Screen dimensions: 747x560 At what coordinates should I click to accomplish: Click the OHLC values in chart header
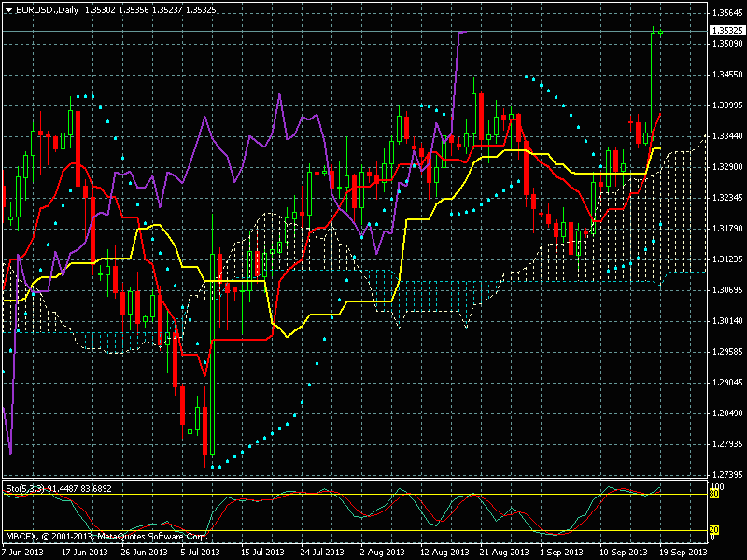click(136, 7)
